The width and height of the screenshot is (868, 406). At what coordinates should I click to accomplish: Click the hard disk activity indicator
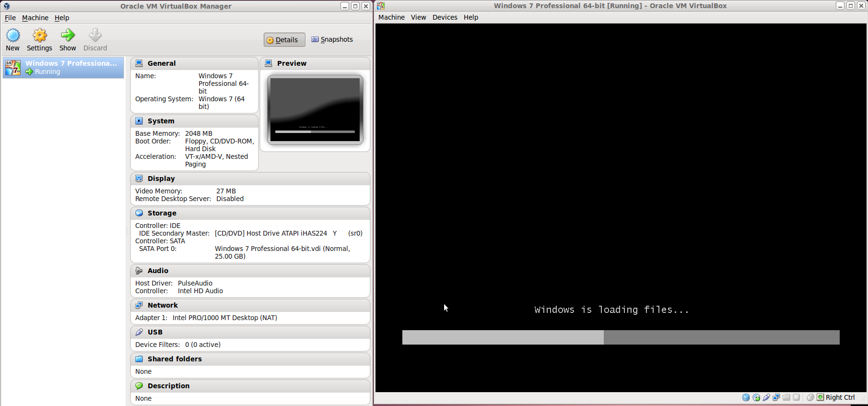[x=746, y=397]
